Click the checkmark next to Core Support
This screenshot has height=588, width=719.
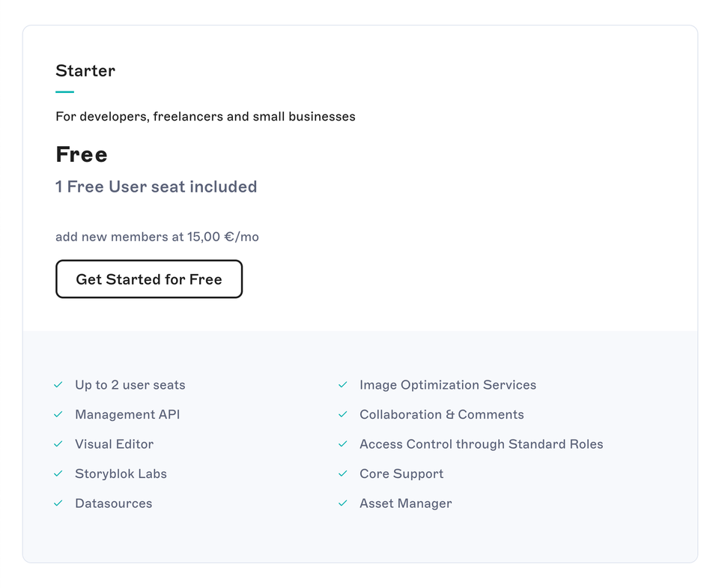343,473
